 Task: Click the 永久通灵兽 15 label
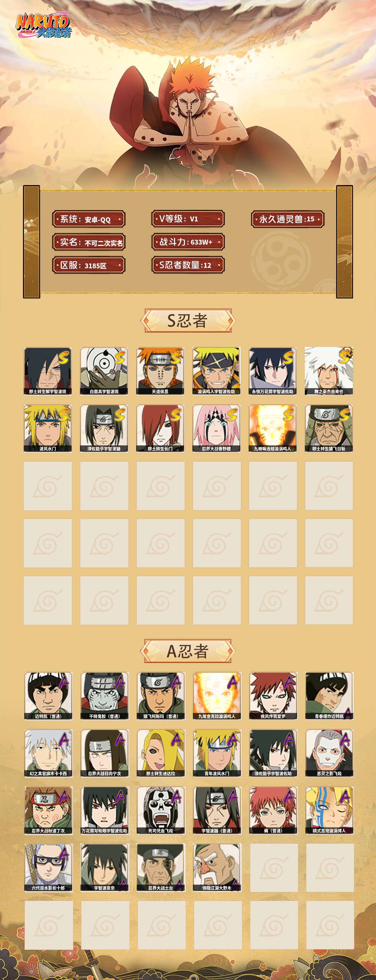click(x=288, y=219)
